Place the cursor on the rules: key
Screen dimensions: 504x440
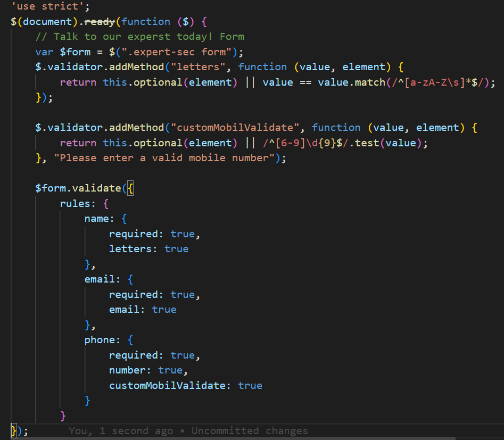(x=78, y=203)
